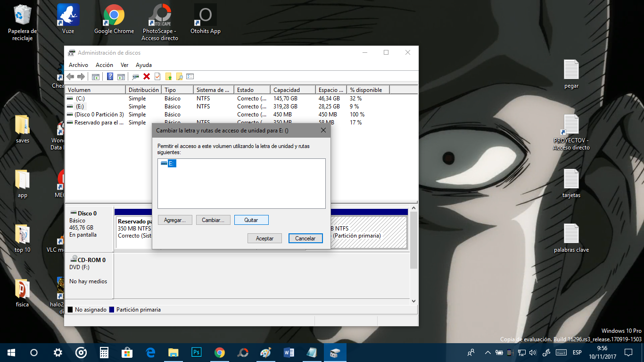Click the 28,25 GB free space cell
644x362 pixels.
point(329,107)
